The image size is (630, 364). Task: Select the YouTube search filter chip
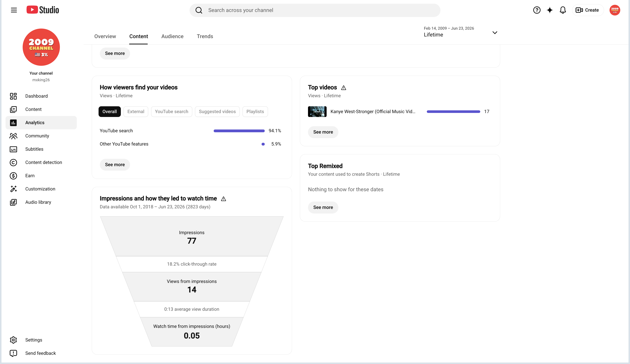pos(171,111)
